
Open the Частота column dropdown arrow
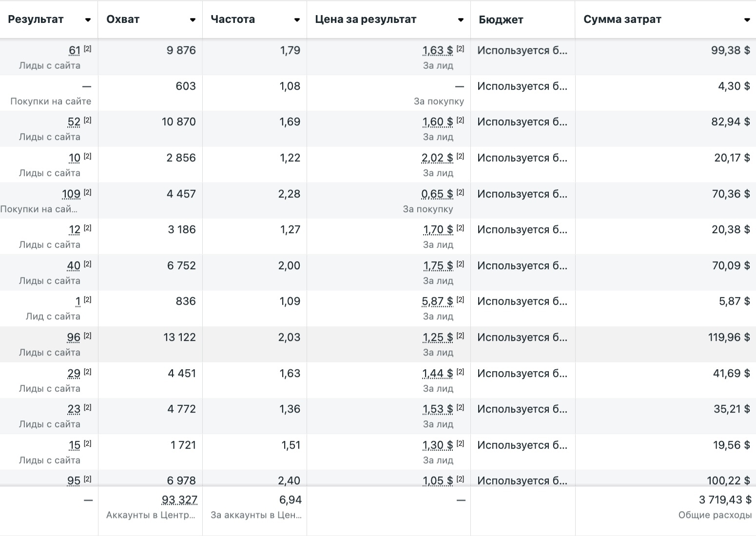coord(297,20)
